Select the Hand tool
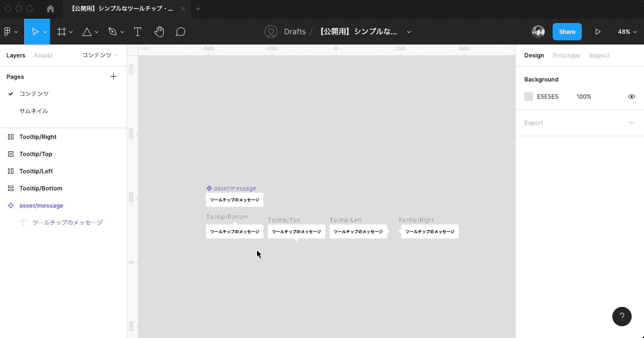 coord(159,32)
